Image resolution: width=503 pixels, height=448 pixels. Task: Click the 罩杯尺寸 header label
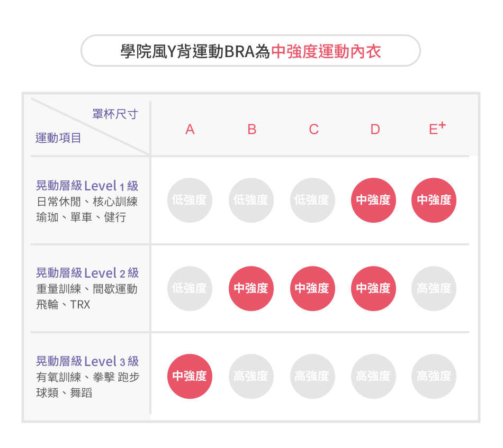point(115,114)
